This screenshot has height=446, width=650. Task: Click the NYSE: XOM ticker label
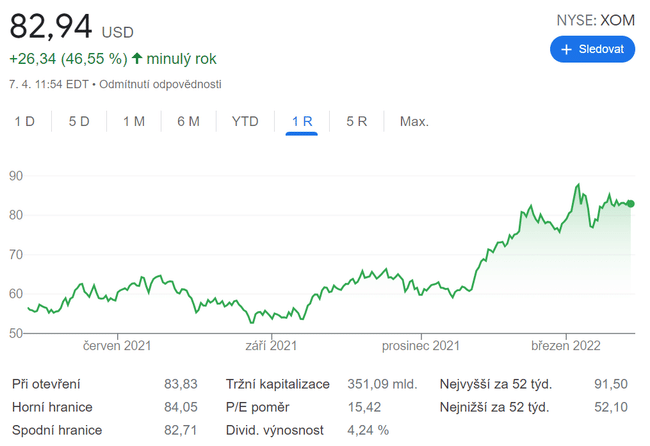595,19
